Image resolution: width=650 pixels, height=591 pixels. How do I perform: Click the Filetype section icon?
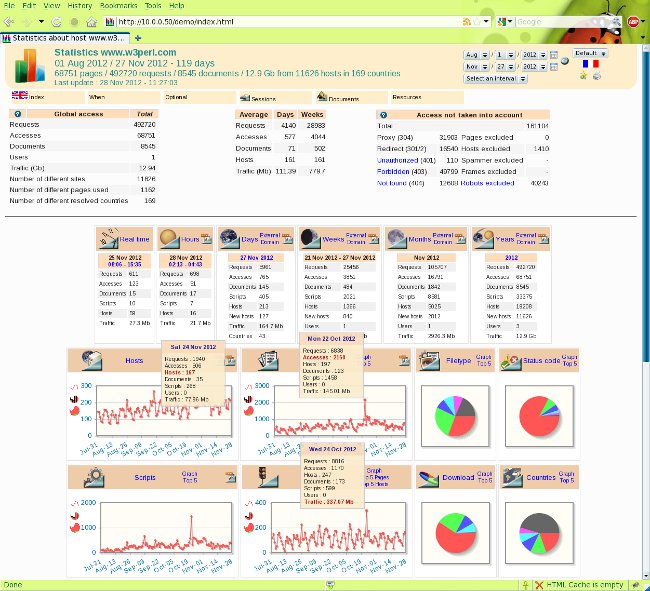click(432, 361)
